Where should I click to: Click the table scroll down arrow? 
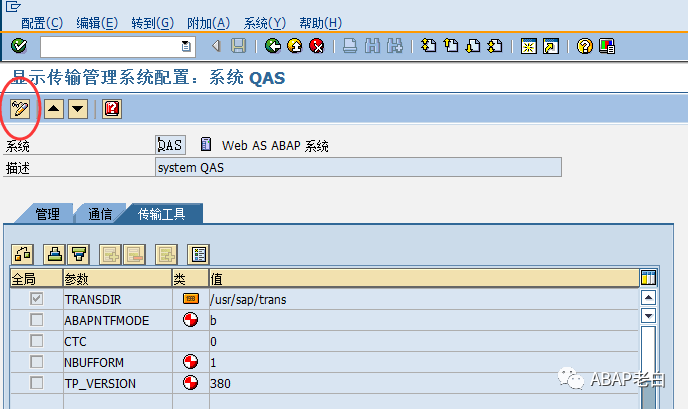(x=648, y=316)
